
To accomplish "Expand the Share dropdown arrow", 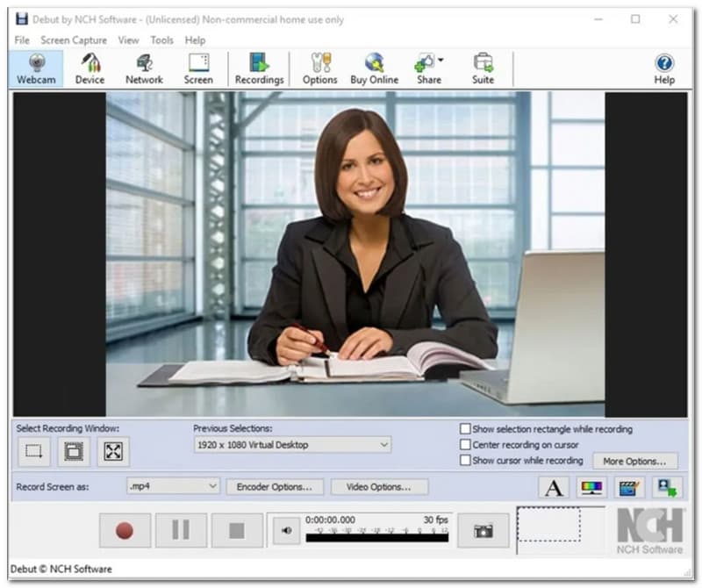I will pyautogui.click(x=441, y=61).
